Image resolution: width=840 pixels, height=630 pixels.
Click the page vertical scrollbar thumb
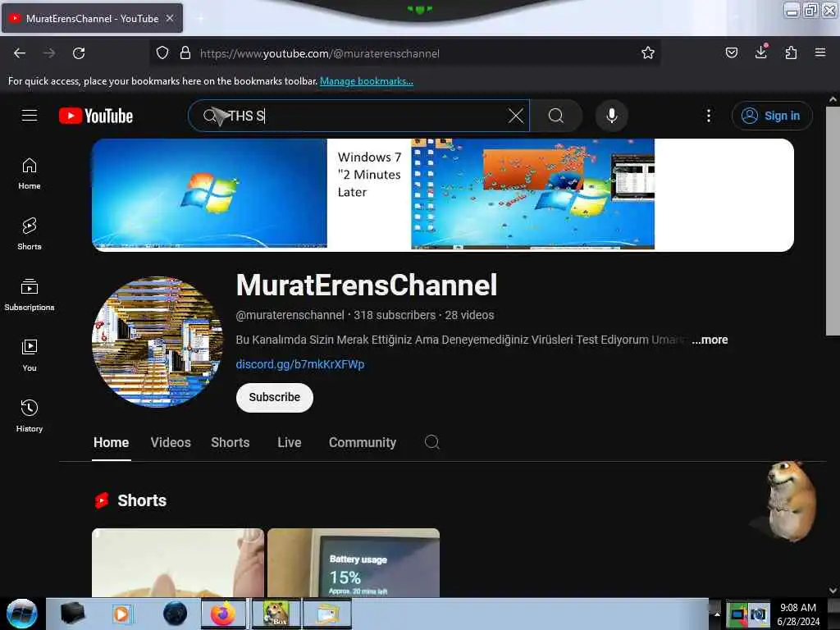[832, 221]
